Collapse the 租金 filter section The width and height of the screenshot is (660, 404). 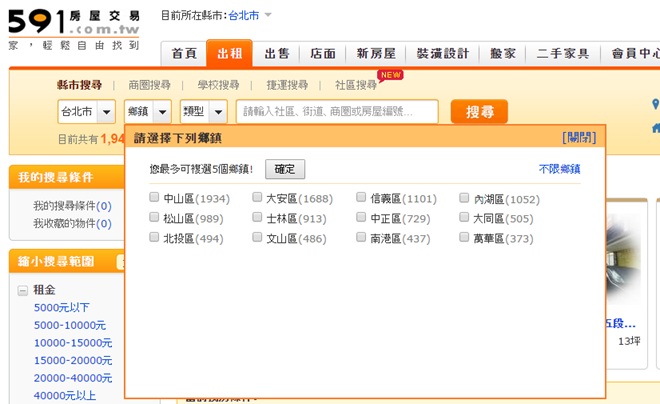[x=22, y=290]
